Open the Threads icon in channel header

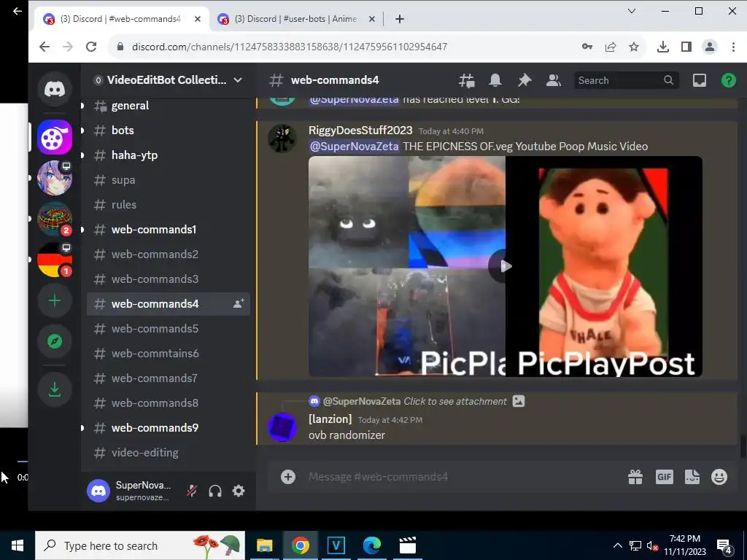pos(466,80)
